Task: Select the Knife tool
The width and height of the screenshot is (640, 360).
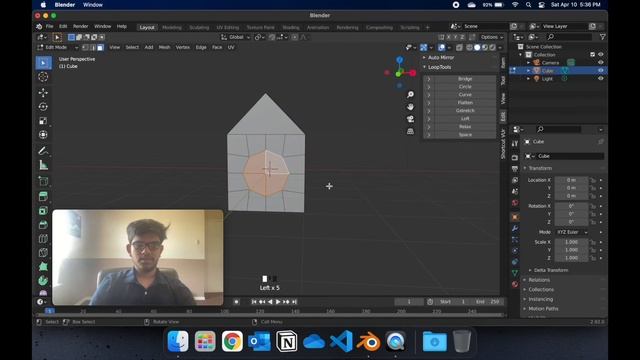Action: pyautogui.click(x=43, y=253)
